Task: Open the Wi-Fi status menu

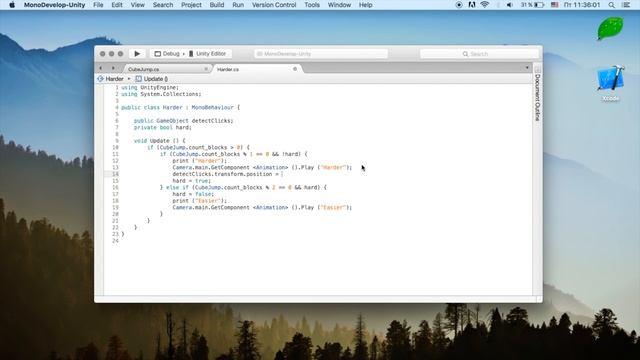Action: point(484,5)
